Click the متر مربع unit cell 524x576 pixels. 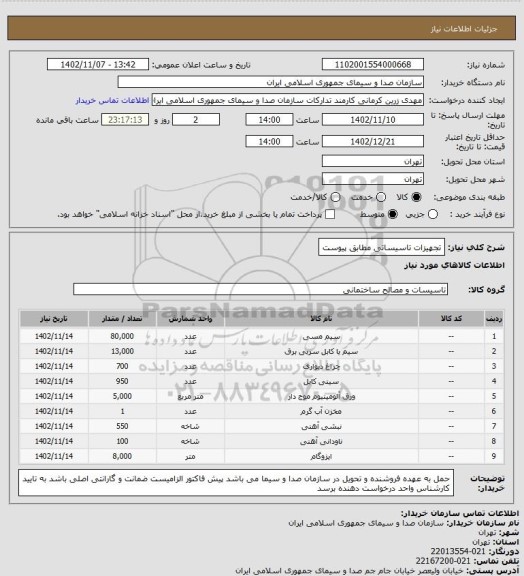190,396
